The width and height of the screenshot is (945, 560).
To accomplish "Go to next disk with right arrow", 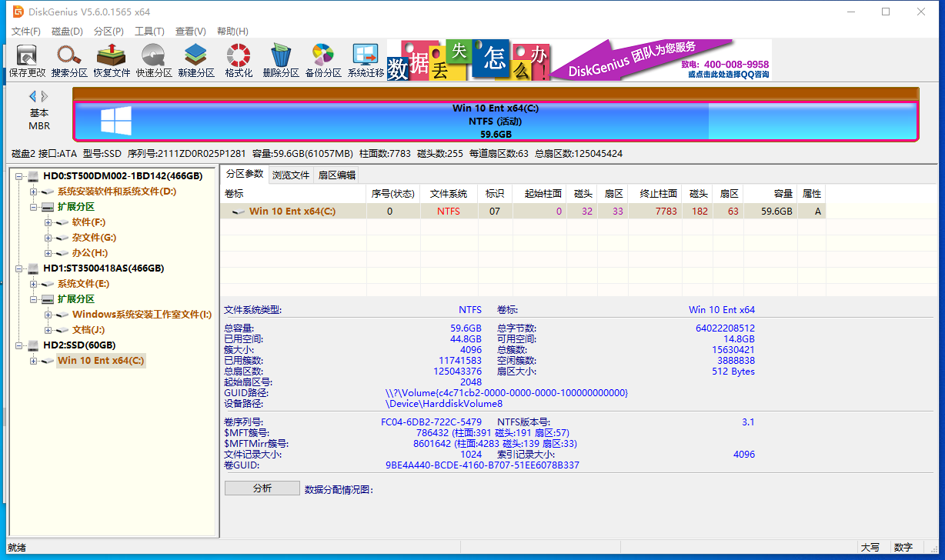I will [45, 96].
